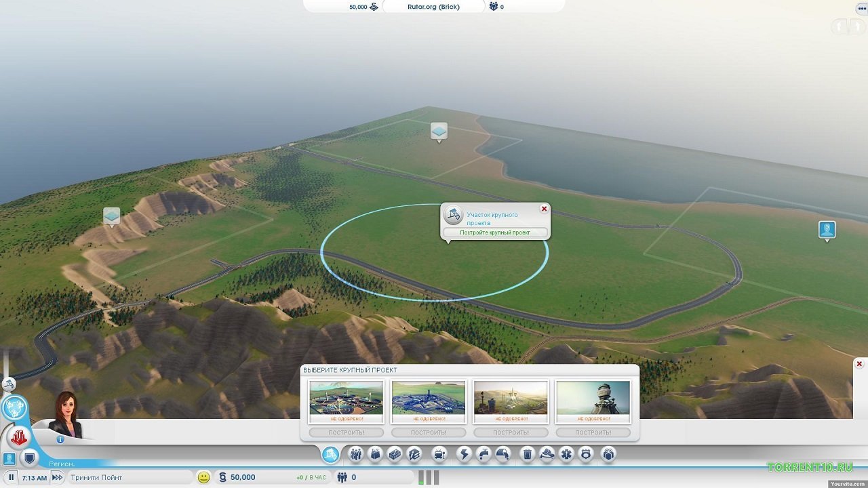Click the red city buildings button
Image resolution: width=868 pixels, height=488 pixels.
[x=18, y=437]
